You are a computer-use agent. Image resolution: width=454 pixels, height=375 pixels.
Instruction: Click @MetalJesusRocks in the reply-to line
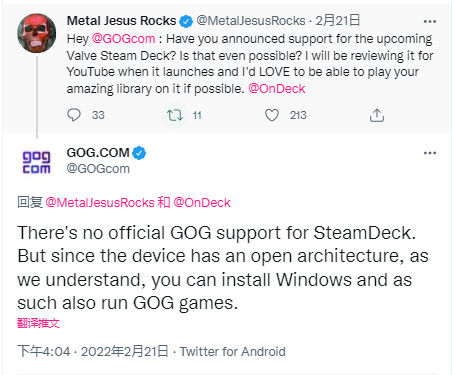(x=100, y=203)
